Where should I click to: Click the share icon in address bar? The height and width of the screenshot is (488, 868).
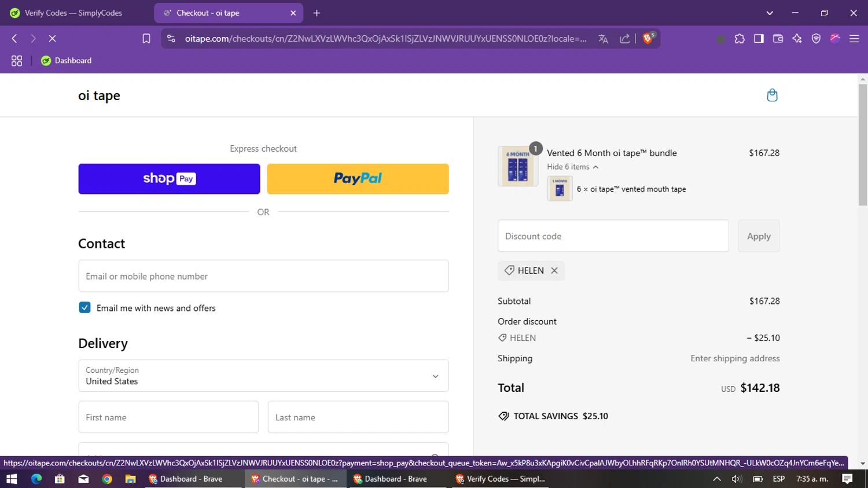pos(625,39)
